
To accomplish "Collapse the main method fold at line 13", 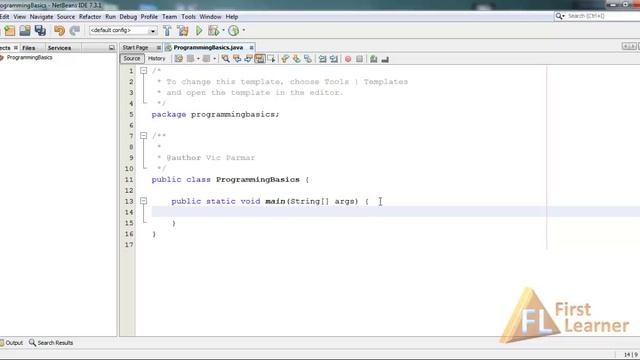I will click(144, 201).
